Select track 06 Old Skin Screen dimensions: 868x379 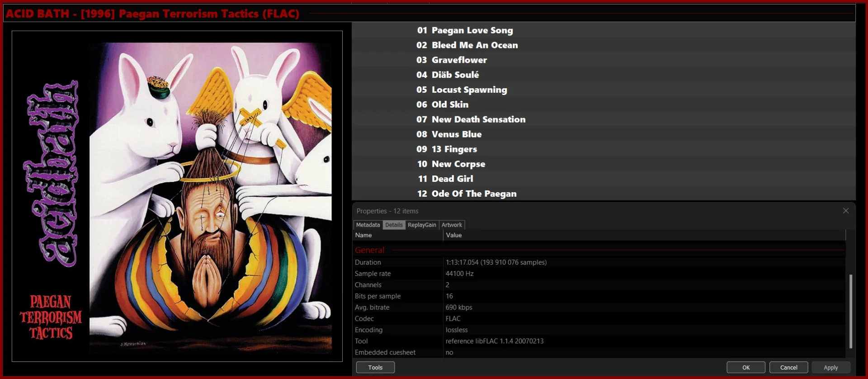[x=604, y=104]
